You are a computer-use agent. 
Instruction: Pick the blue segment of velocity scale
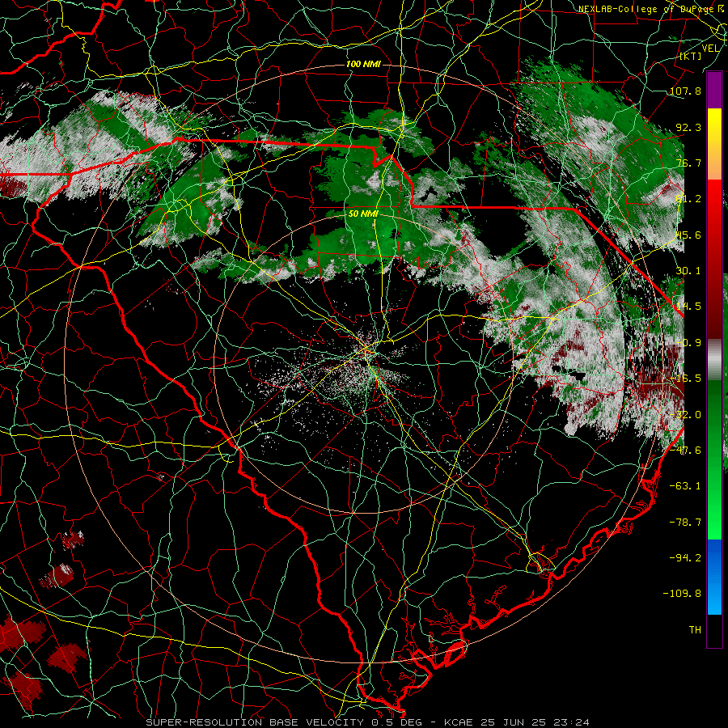coord(714,577)
